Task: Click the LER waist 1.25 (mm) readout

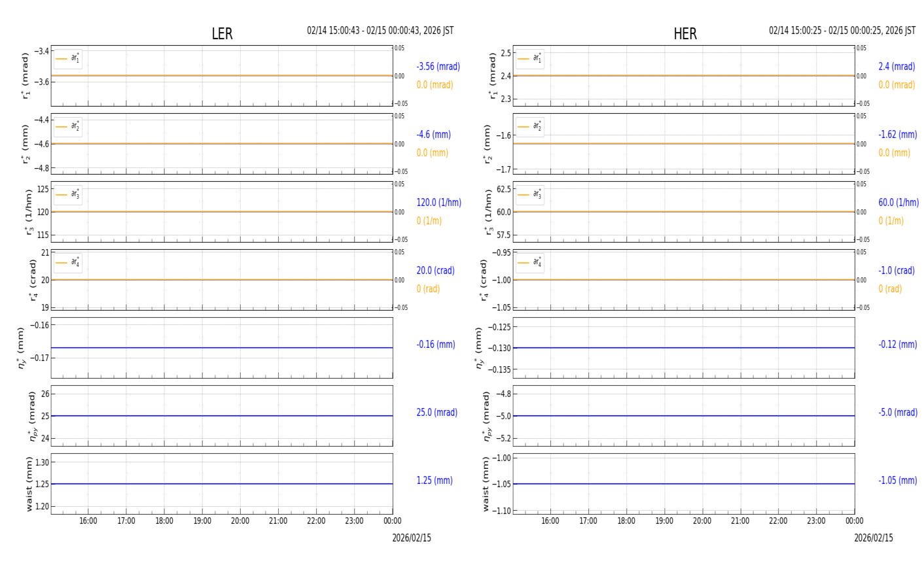Action: coord(435,481)
